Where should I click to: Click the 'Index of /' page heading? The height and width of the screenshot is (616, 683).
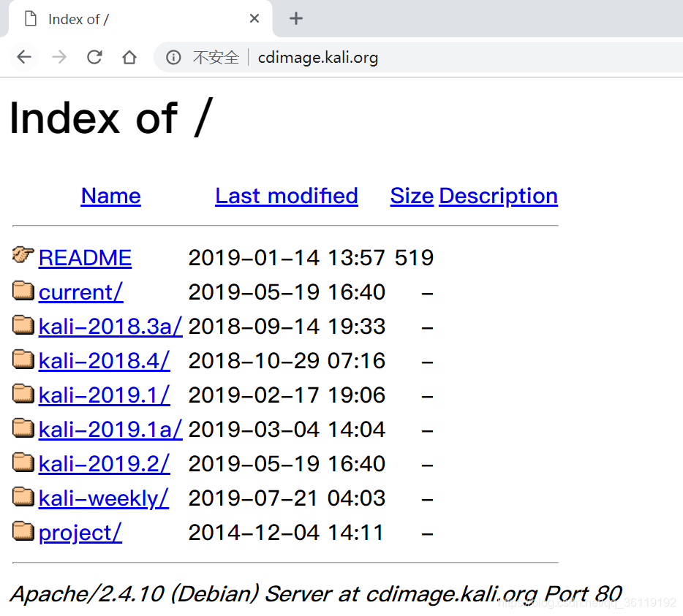pyautogui.click(x=111, y=118)
